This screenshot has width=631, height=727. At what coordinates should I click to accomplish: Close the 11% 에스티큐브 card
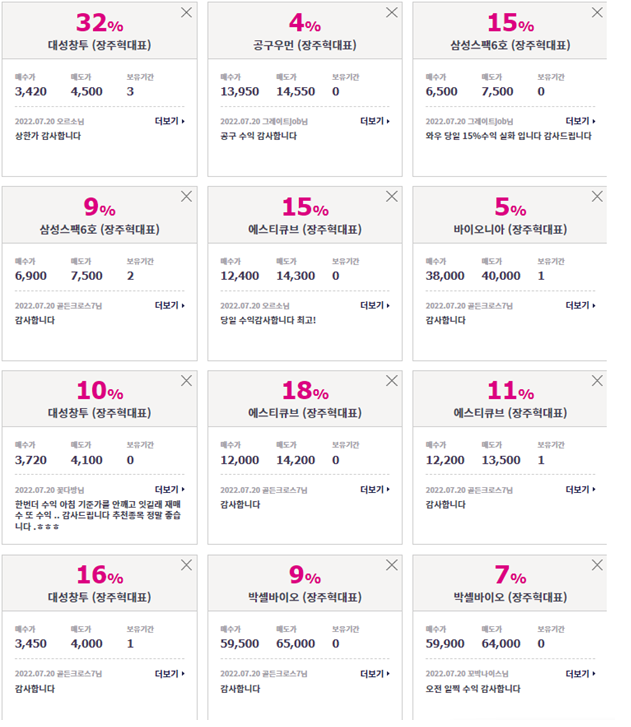pyautogui.click(x=597, y=381)
